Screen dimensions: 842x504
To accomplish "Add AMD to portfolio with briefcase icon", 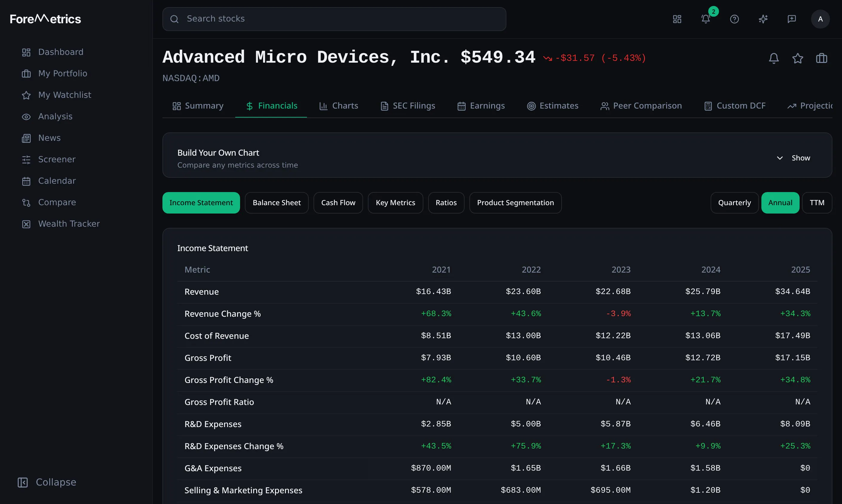I will coord(821,58).
